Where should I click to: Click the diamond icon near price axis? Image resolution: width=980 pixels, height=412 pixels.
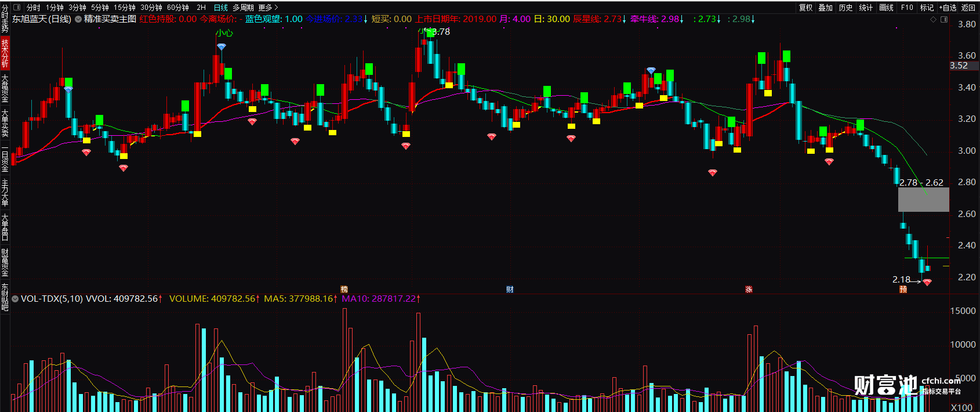933,19
